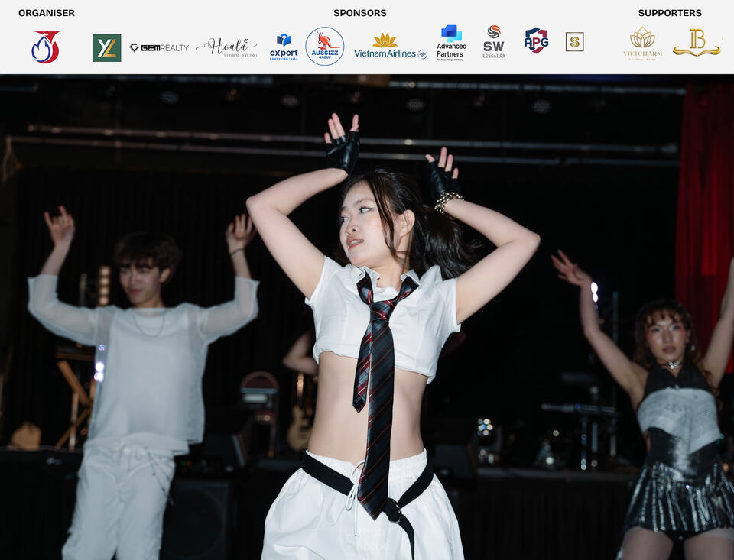Click the ORGANISER heading
The width and height of the screenshot is (734, 560).
47,13
